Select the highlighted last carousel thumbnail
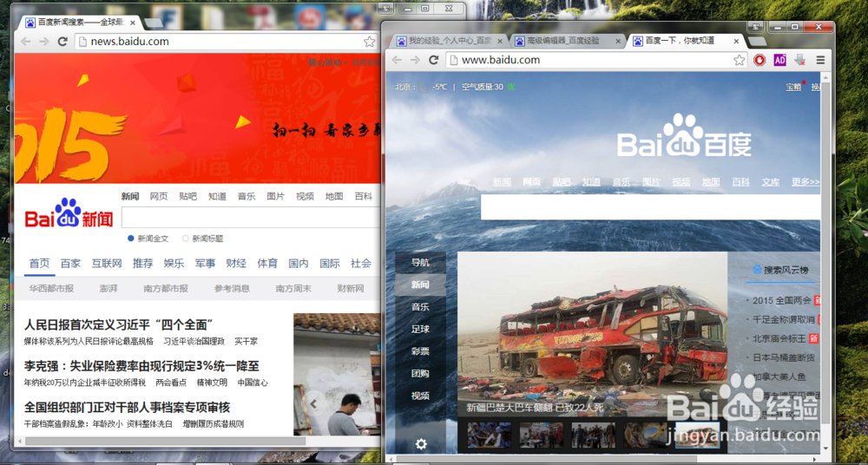The width and height of the screenshot is (868, 465). click(698, 435)
